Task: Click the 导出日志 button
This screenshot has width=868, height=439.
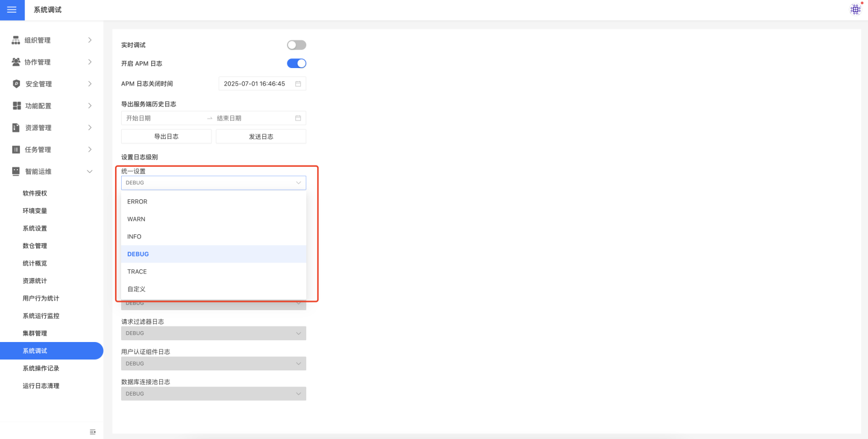Action: click(166, 137)
